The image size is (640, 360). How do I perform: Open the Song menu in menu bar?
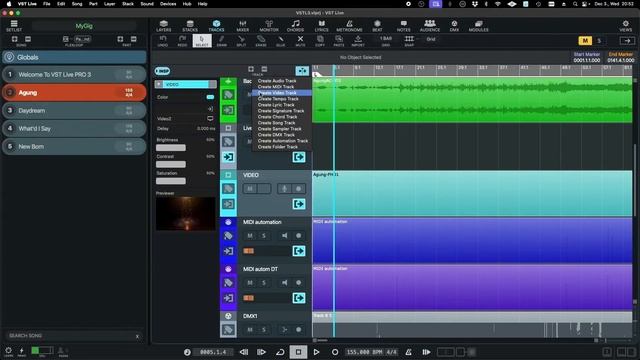click(77, 4)
